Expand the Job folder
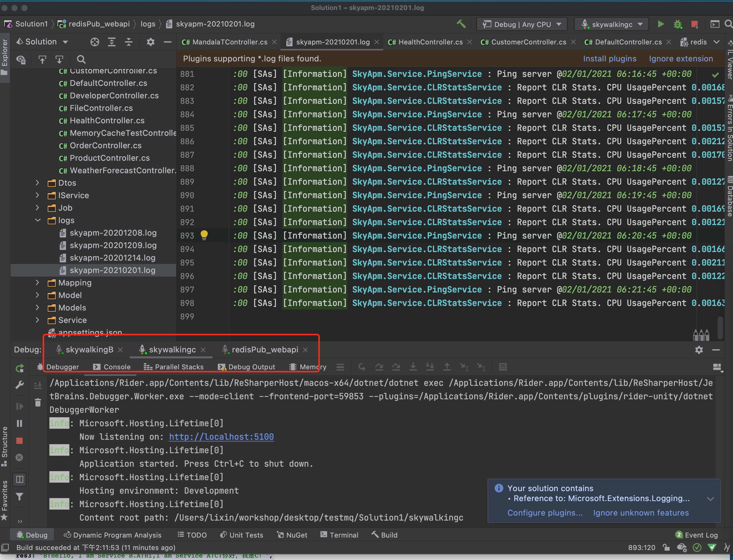Screen dimensions: 733x560 [x=37, y=208]
